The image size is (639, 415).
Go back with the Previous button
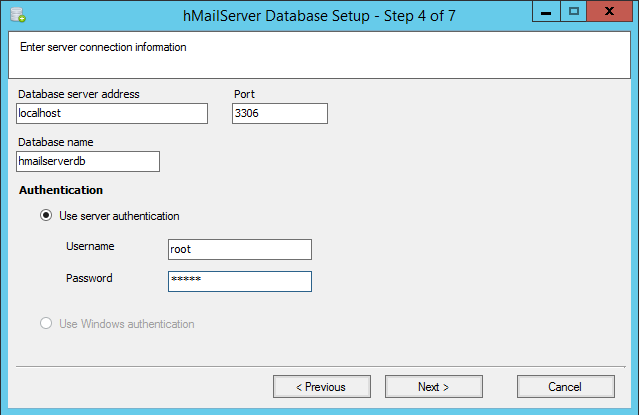pos(322,386)
